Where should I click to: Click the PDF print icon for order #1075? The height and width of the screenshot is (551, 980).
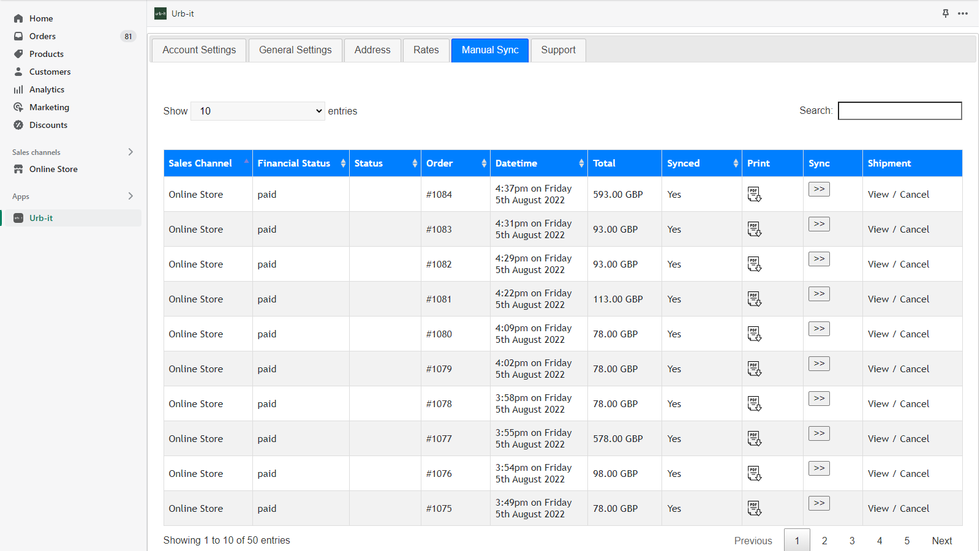point(754,509)
